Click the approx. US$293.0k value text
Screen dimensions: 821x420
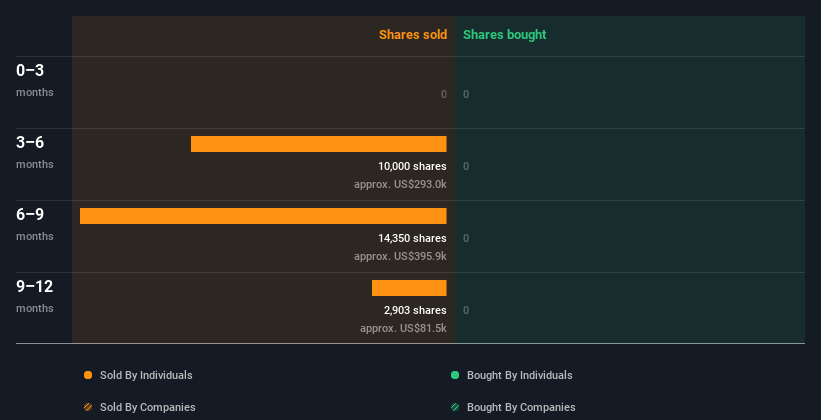coord(400,185)
